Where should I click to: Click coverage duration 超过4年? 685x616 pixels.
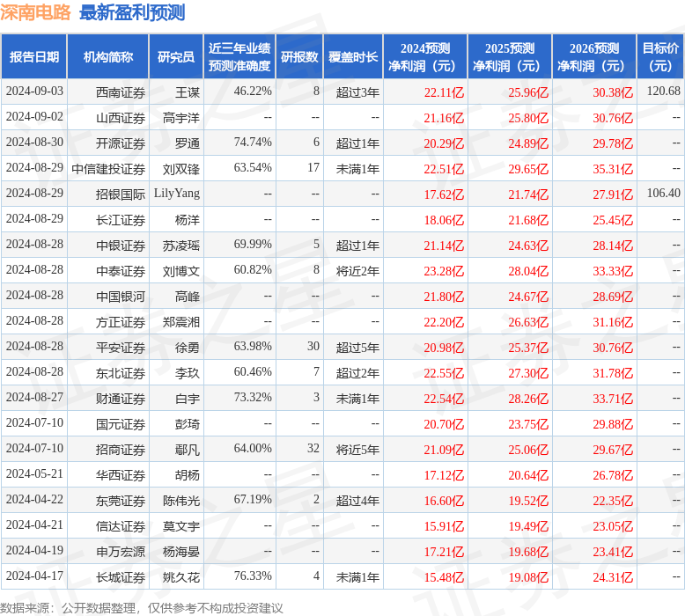(357, 501)
